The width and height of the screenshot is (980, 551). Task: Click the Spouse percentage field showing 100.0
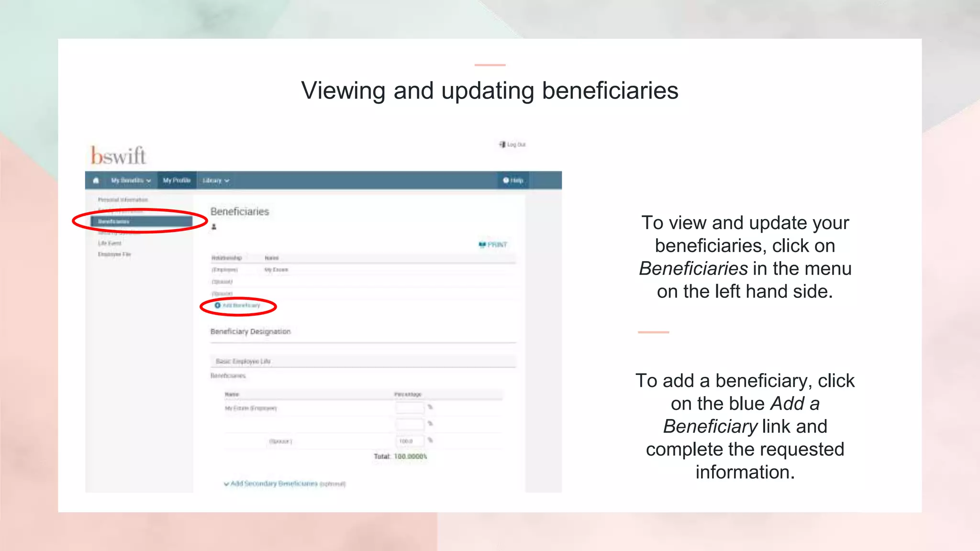click(409, 441)
